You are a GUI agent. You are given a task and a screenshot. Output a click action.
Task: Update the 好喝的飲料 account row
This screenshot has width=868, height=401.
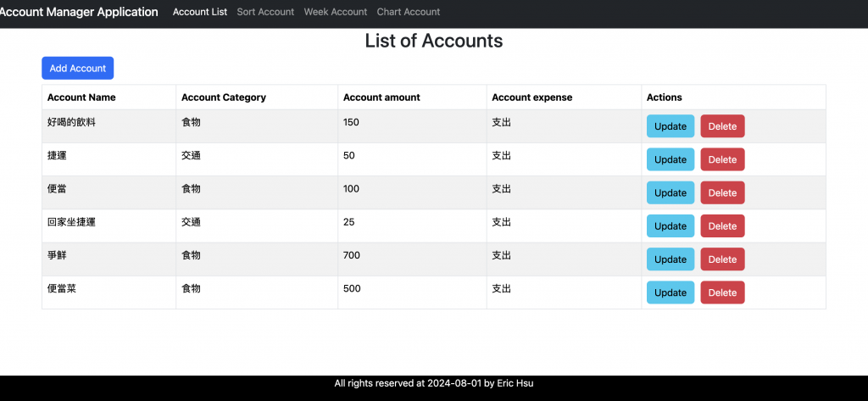(670, 126)
